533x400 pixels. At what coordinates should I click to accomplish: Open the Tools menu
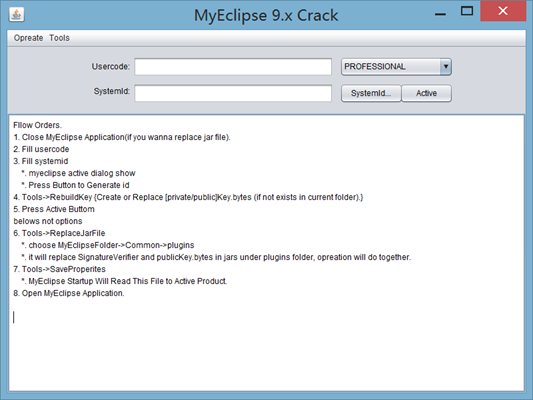(59, 38)
